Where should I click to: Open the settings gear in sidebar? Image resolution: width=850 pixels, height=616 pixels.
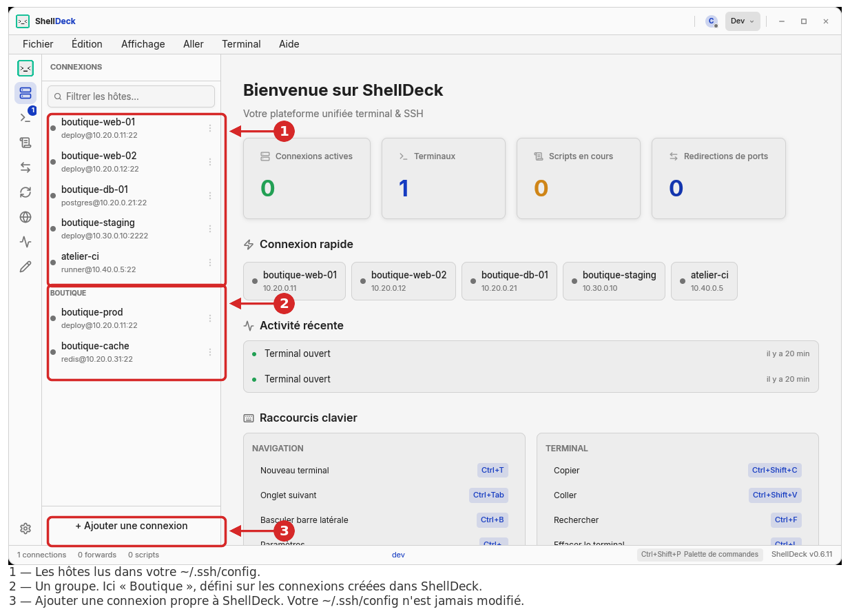[x=25, y=528]
